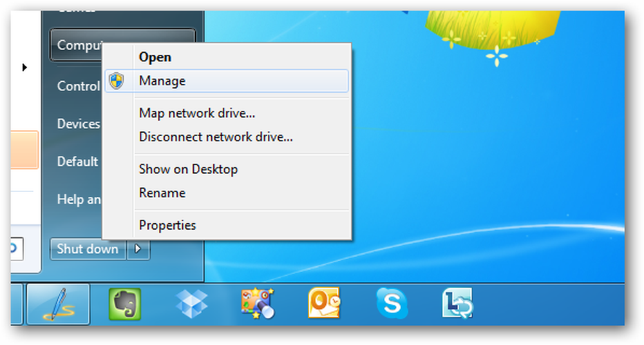Open Properties from the context menu
Viewport: 644px width, 345px height.
227,225
